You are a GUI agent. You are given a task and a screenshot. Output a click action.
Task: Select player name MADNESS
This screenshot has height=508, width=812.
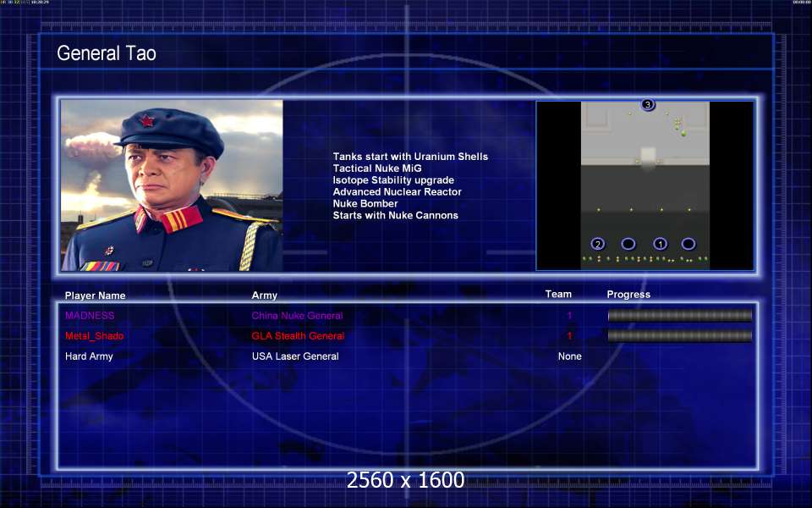(90, 315)
